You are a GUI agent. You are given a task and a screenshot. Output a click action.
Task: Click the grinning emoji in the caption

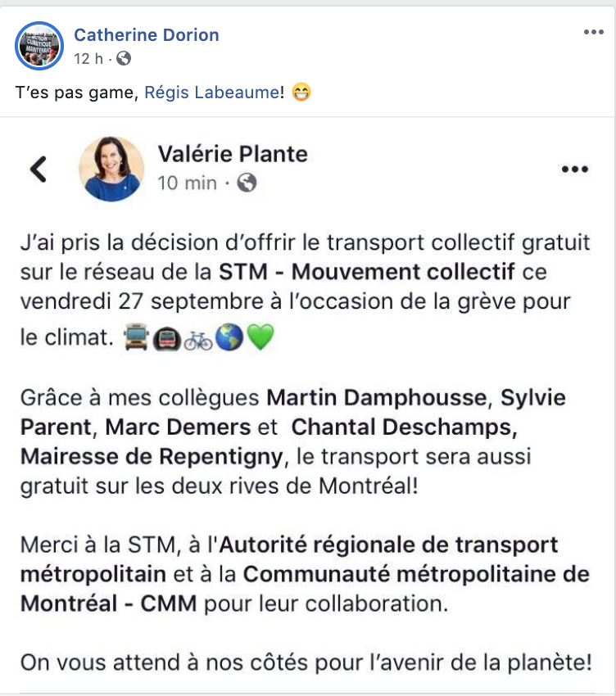(x=301, y=93)
